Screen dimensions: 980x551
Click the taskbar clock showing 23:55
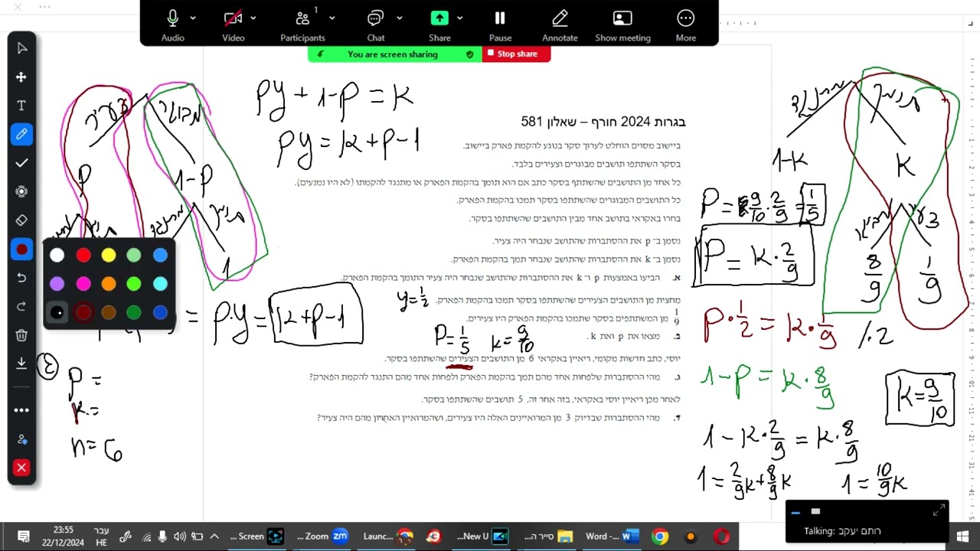click(64, 536)
